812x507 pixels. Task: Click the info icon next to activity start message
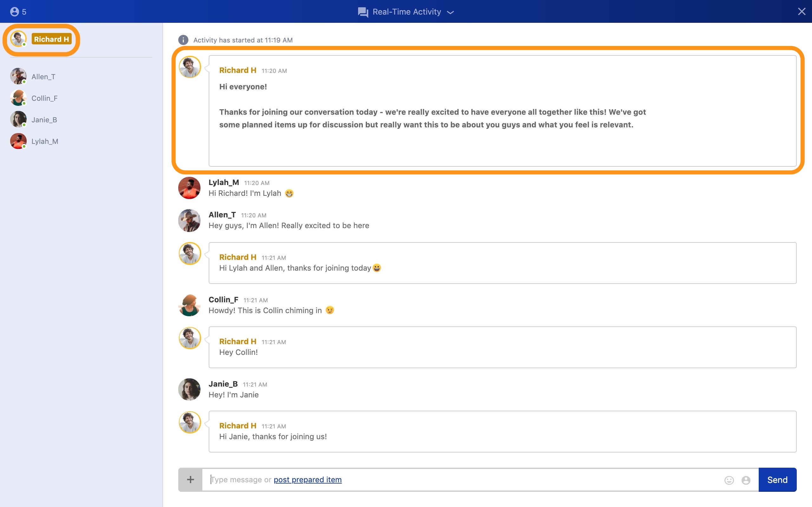click(183, 40)
